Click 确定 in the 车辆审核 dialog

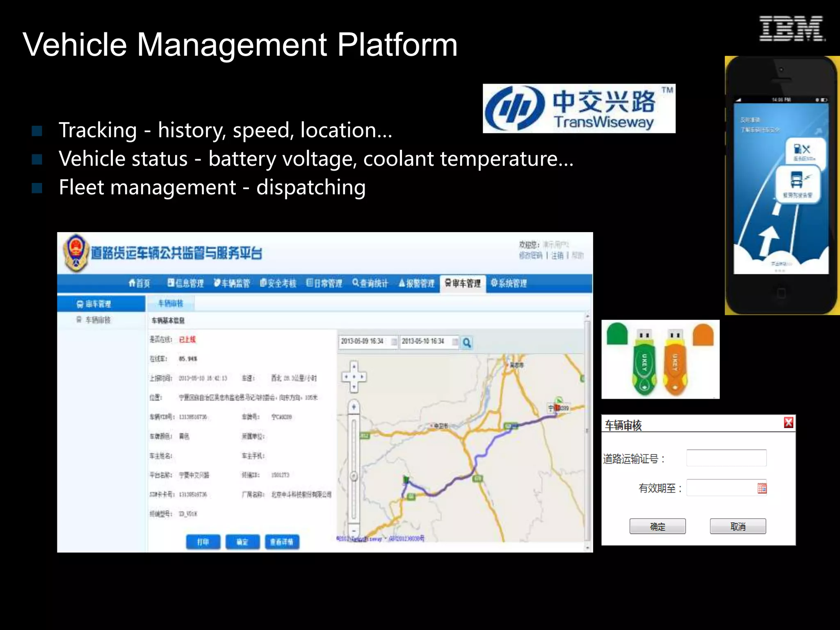click(x=657, y=526)
